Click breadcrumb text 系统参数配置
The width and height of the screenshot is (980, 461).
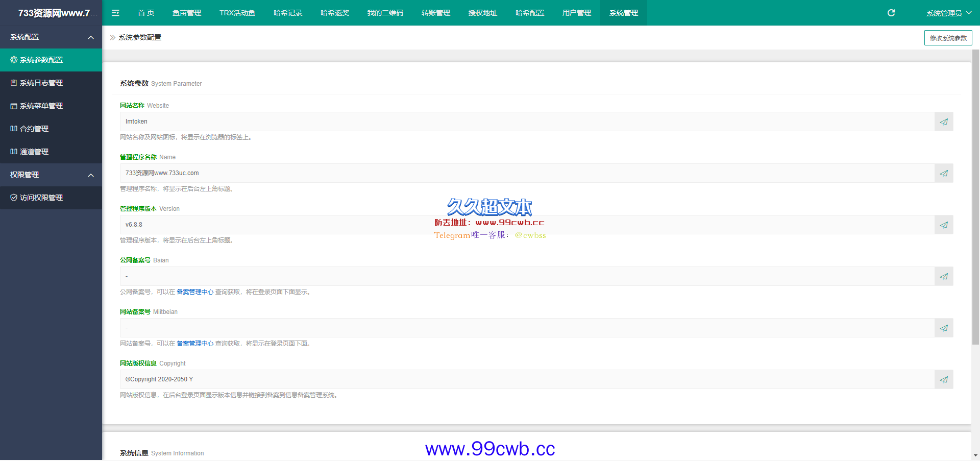click(140, 37)
